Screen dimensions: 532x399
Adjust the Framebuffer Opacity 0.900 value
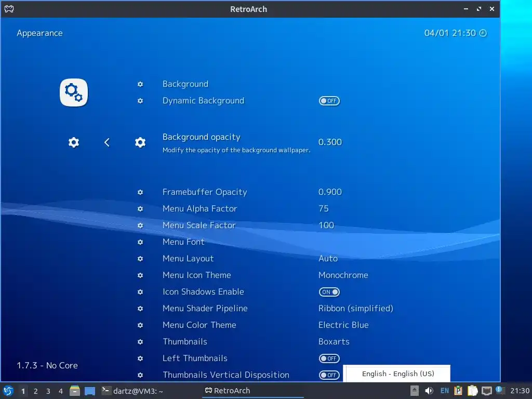[x=330, y=192]
